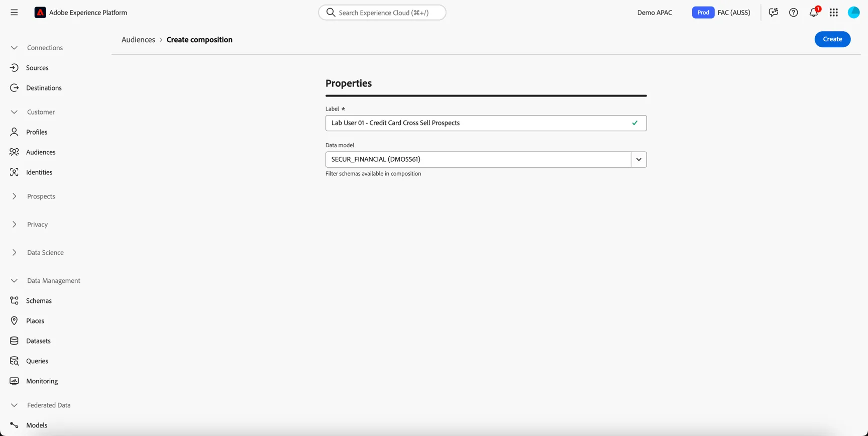Screen dimensions: 868x436
Task: Click the Search Experience Cloud box
Action: [382, 13]
